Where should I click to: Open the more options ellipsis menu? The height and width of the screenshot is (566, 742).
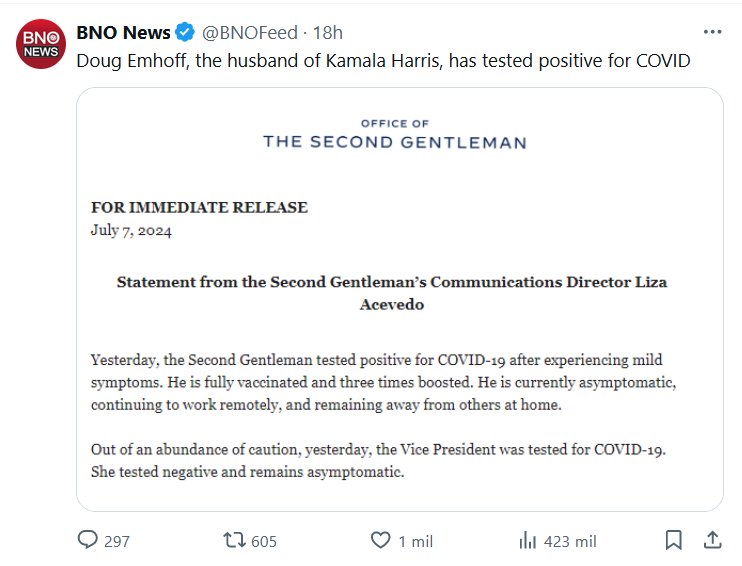coord(712,32)
